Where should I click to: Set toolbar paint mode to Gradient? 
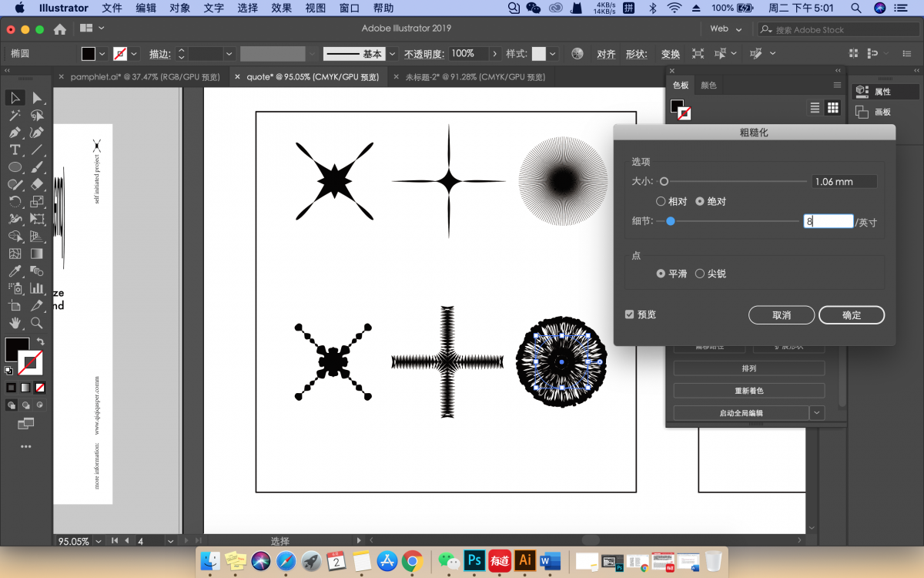point(25,388)
